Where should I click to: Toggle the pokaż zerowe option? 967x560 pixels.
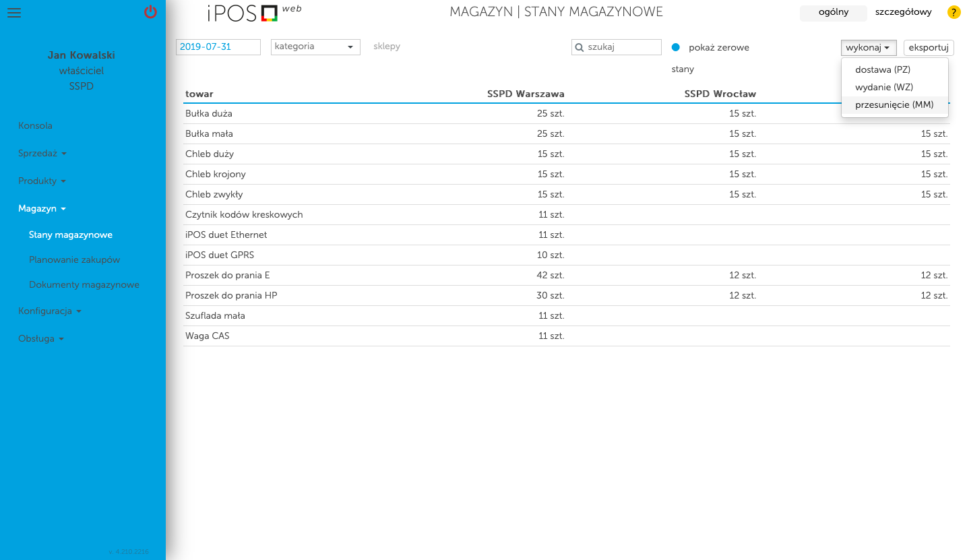[677, 47]
